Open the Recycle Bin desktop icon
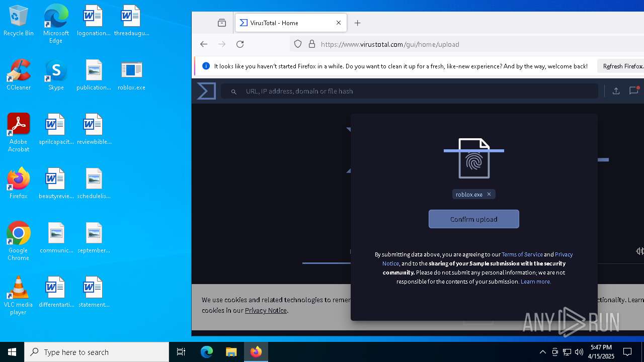The width and height of the screenshot is (644, 362). (19, 21)
